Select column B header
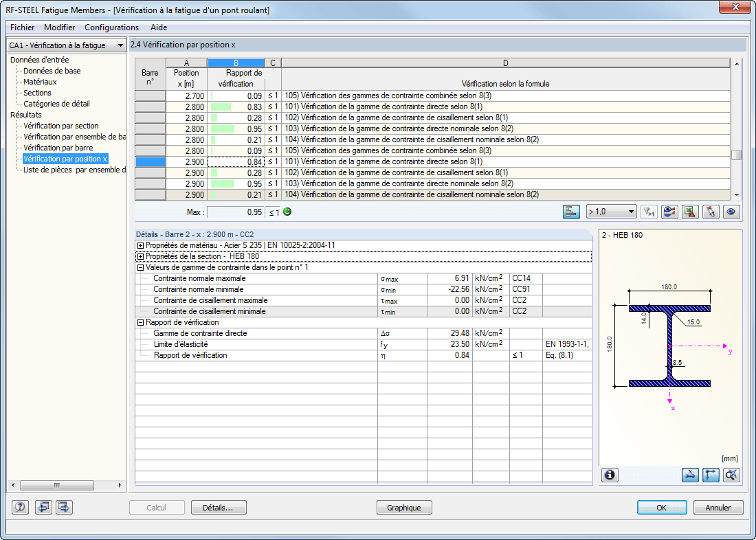This screenshot has width=756, height=540. (236, 63)
